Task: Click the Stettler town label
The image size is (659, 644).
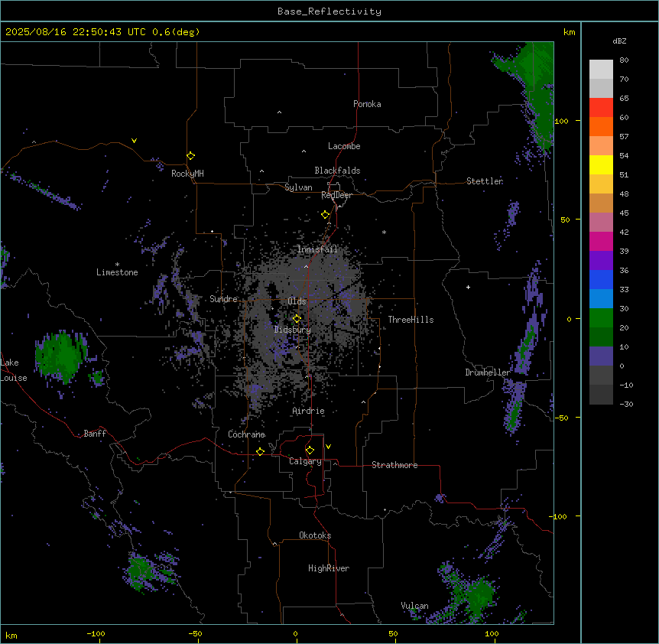Action: 485,181
